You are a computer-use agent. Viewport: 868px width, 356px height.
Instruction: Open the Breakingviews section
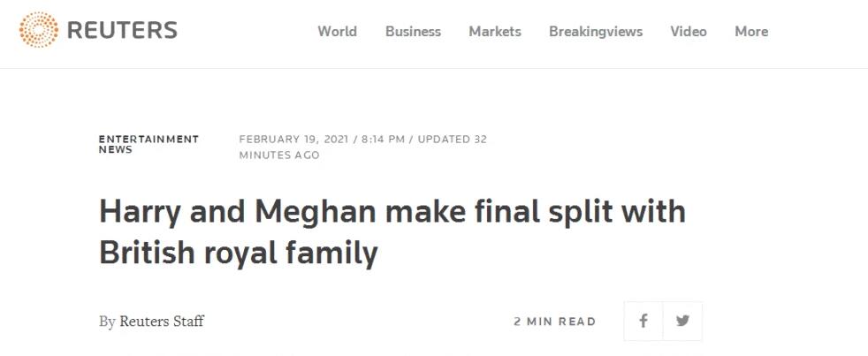596,32
